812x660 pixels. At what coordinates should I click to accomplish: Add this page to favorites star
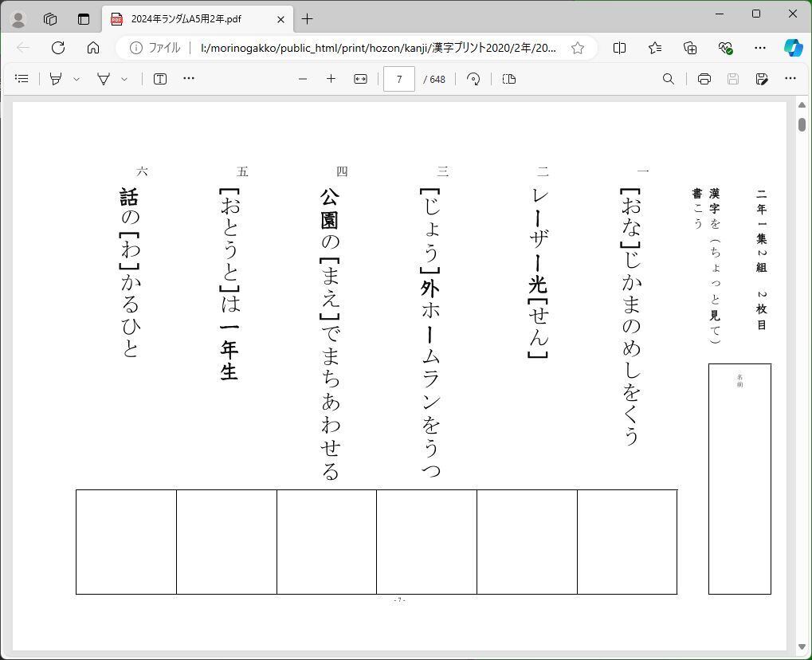[578, 48]
